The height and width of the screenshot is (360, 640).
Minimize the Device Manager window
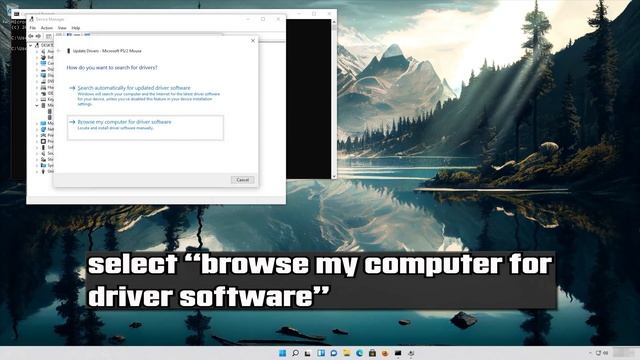click(248, 19)
